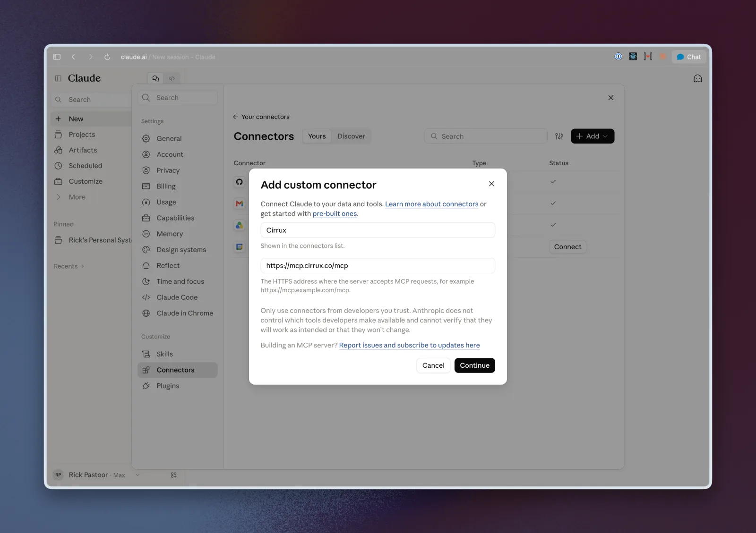Click Connect for the calendar connector
Viewport: 756px width, 533px height.
[x=567, y=247]
